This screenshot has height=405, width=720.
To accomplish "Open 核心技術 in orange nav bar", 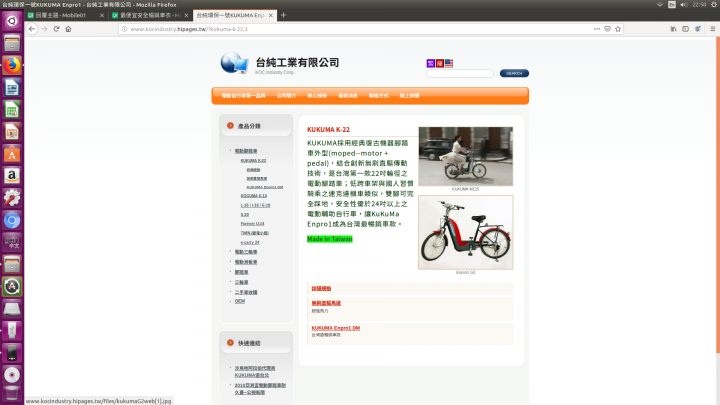I will pos(317,96).
